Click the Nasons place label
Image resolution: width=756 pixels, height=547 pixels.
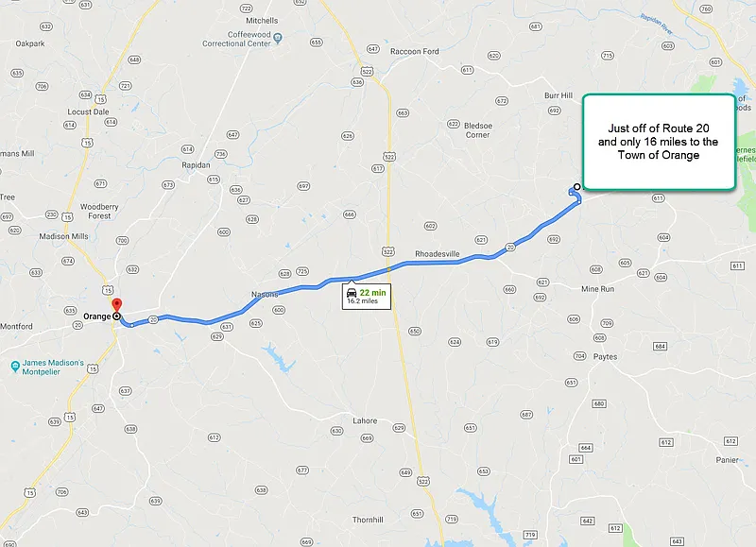tap(265, 295)
